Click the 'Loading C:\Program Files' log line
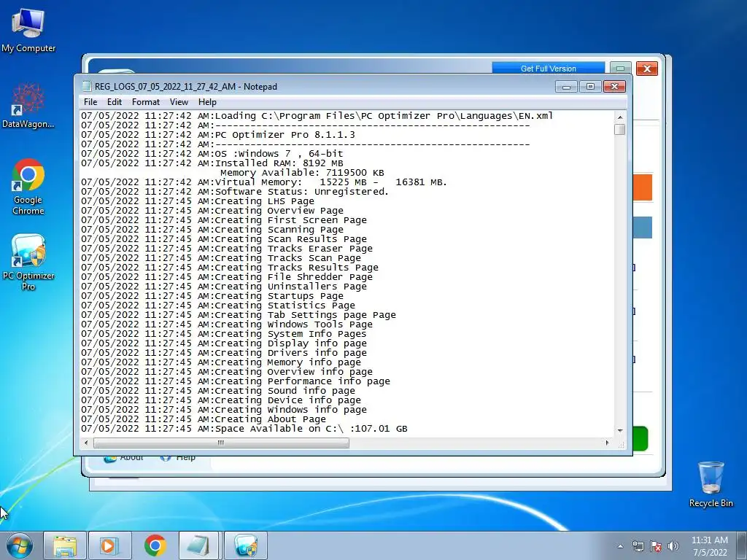This screenshot has height=560, width=747. click(317, 116)
